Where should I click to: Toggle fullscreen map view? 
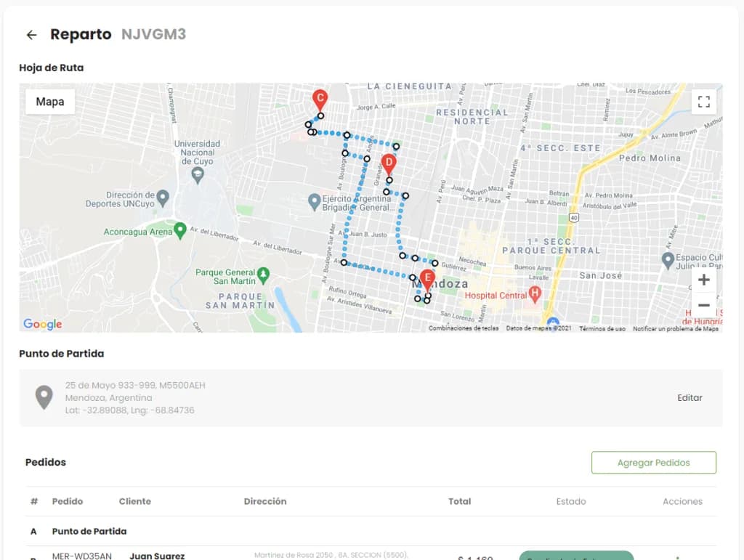click(x=703, y=102)
